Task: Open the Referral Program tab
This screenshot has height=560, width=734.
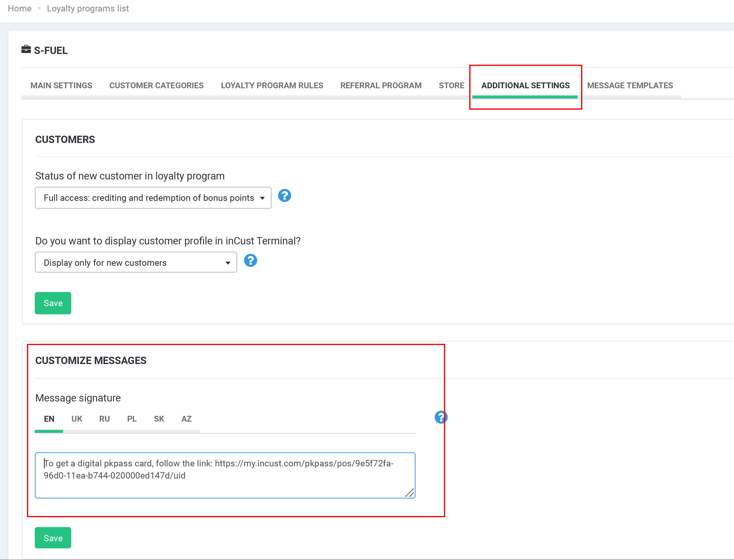Action: tap(381, 86)
